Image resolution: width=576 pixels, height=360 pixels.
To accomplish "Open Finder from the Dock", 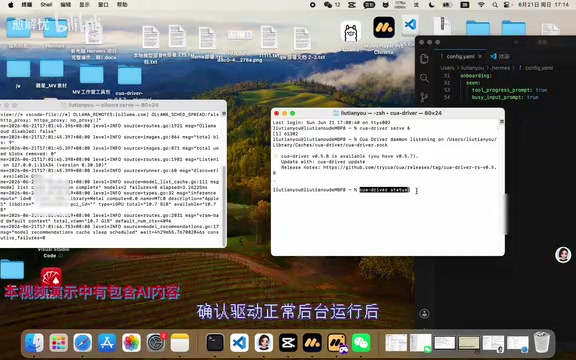I will pyautogui.click(x=34, y=343).
